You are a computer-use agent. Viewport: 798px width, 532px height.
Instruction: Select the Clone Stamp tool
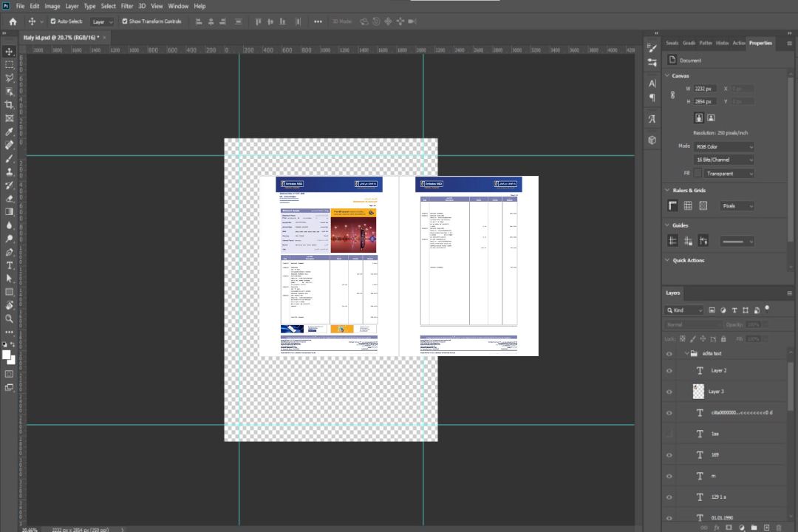coord(9,172)
